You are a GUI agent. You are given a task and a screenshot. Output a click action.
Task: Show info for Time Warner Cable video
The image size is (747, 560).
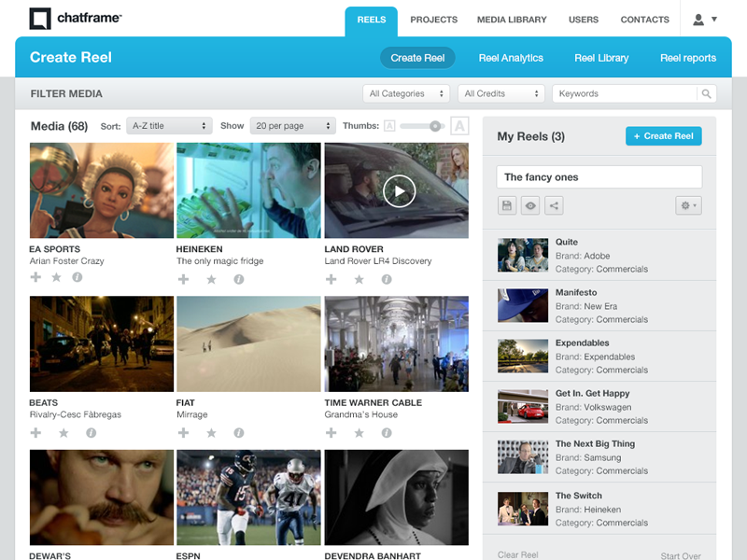[387, 432]
